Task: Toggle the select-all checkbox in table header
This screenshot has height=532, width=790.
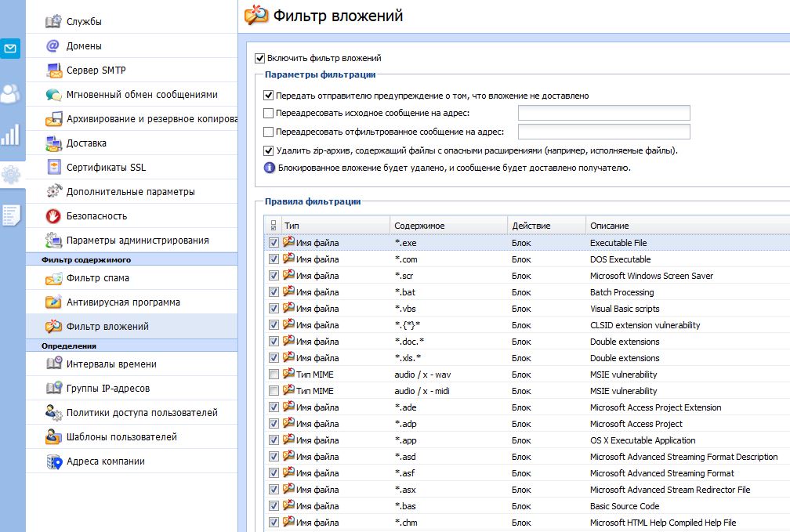Action: [274, 226]
